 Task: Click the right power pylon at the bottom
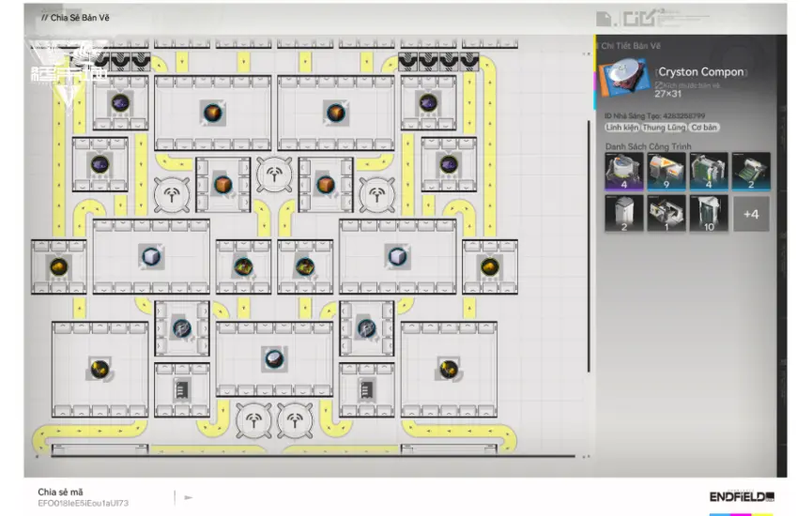(x=295, y=420)
